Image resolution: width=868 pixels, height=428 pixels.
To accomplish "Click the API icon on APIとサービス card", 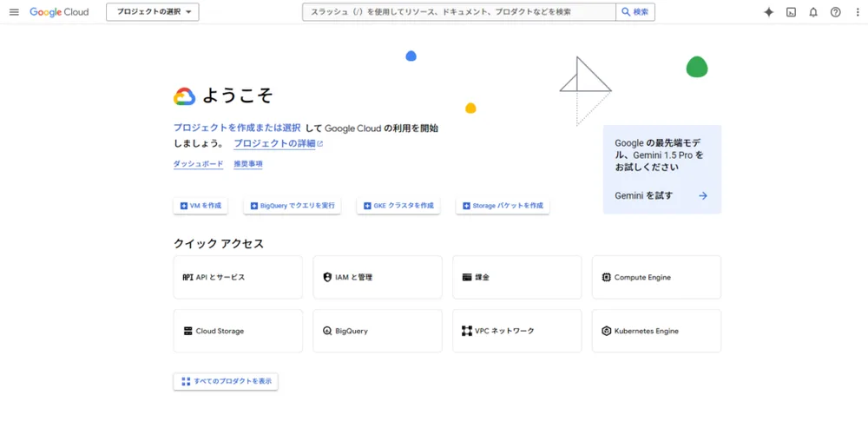I will (x=187, y=277).
